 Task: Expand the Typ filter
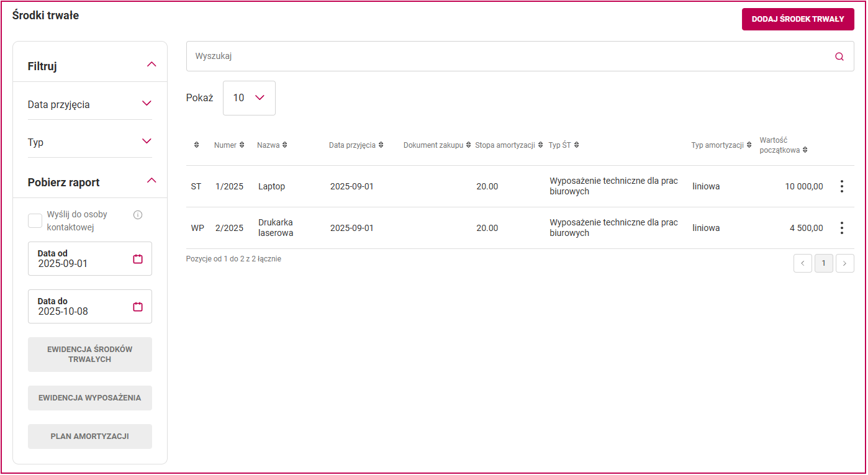click(x=147, y=141)
